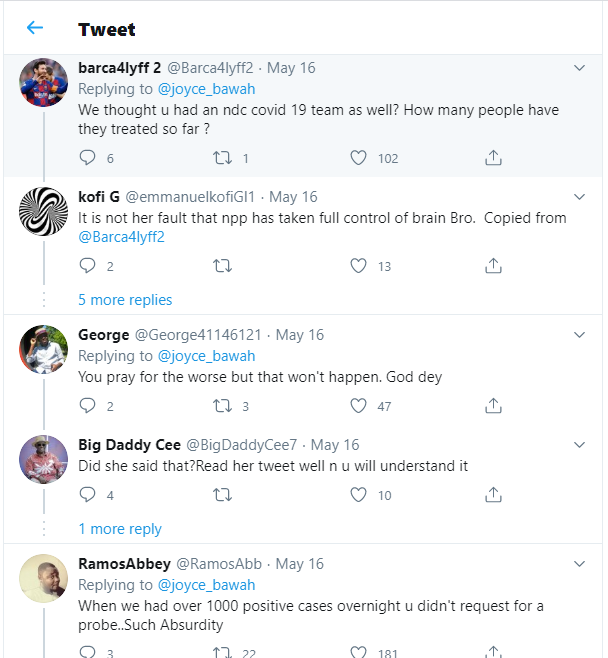Open the @Barca4lyff2 mention link
Viewport: 608px width, 658px height.
click(121, 237)
